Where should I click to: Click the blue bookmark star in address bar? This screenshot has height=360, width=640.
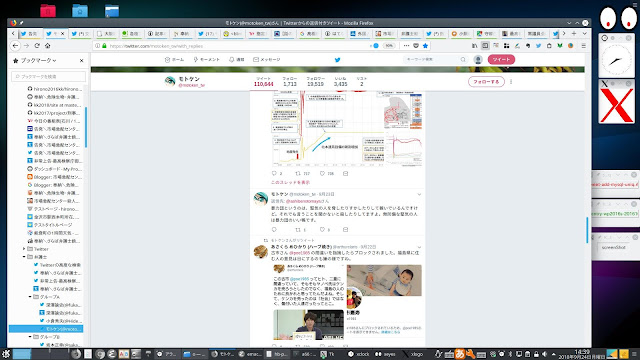pyautogui.click(x=425, y=46)
